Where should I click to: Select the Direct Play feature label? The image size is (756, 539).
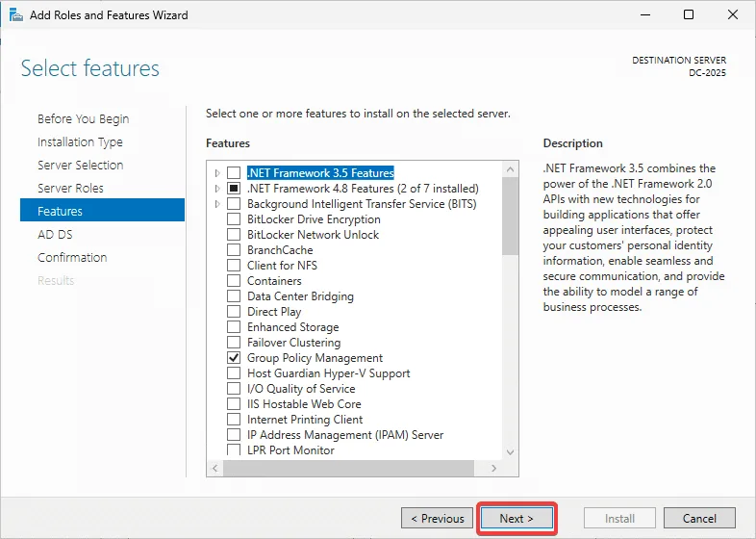274,312
